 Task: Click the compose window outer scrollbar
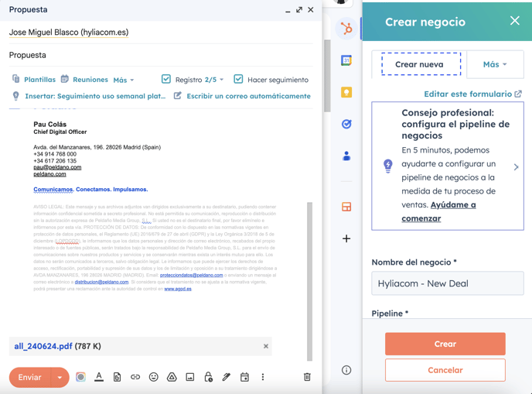tap(327, 76)
